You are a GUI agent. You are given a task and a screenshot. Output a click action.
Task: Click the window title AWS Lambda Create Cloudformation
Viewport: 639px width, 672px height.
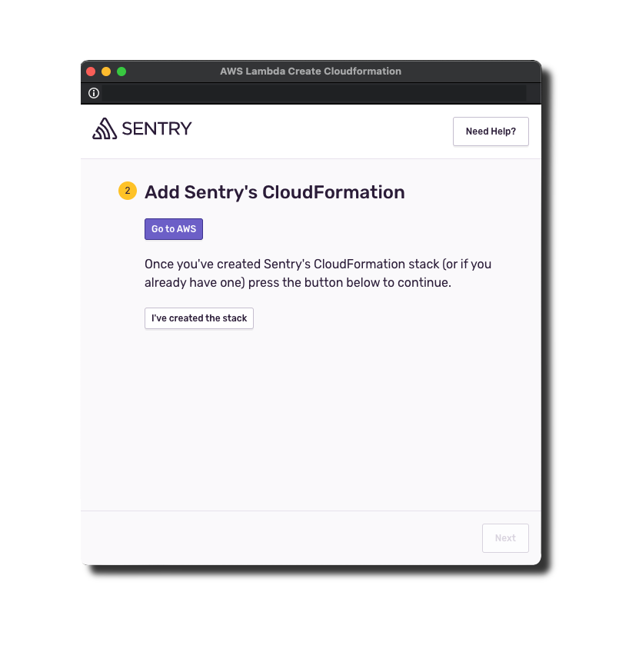pyautogui.click(x=311, y=72)
